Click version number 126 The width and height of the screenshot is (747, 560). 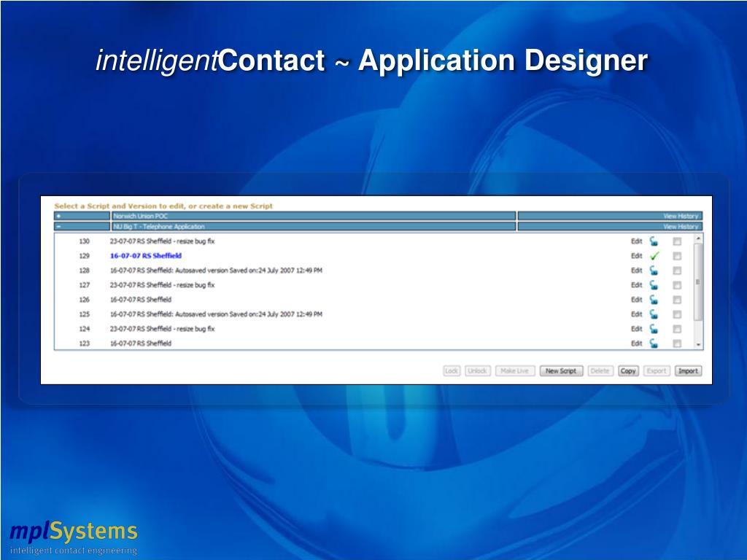click(85, 300)
